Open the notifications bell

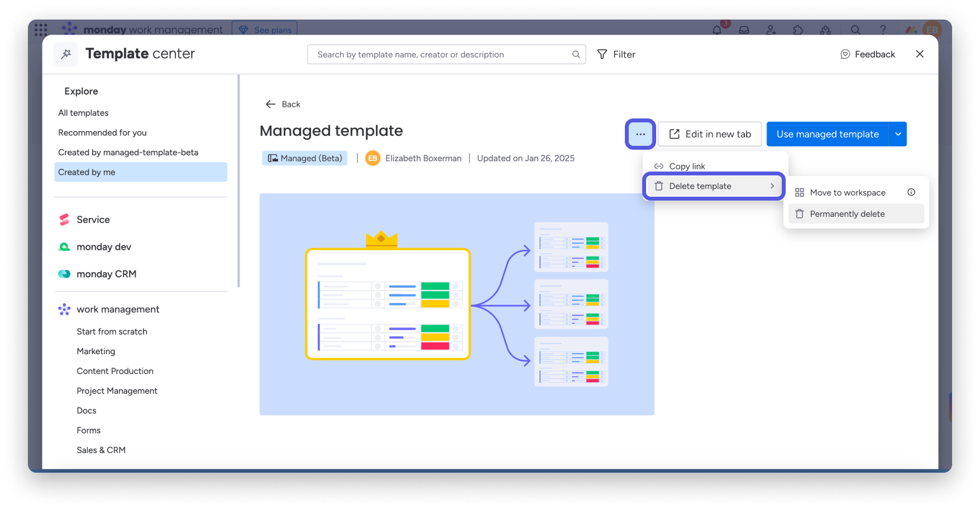[x=717, y=30]
